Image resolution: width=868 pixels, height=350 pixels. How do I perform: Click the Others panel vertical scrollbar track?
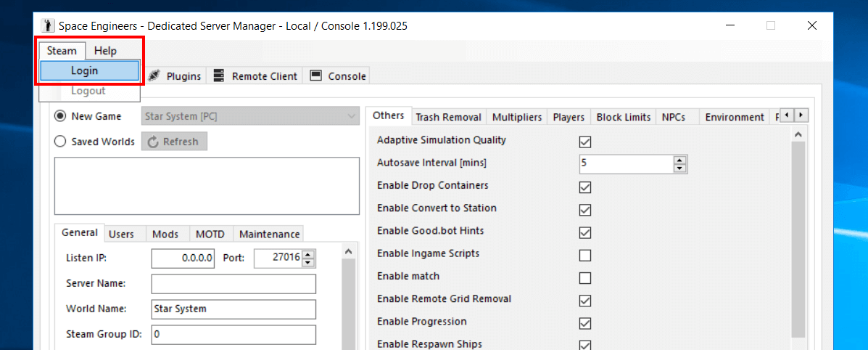click(798, 238)
